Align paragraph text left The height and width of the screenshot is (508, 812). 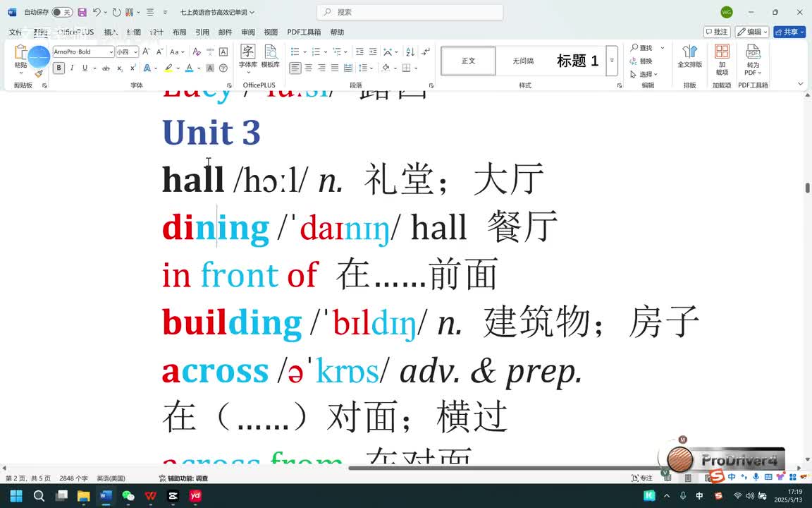295,68
